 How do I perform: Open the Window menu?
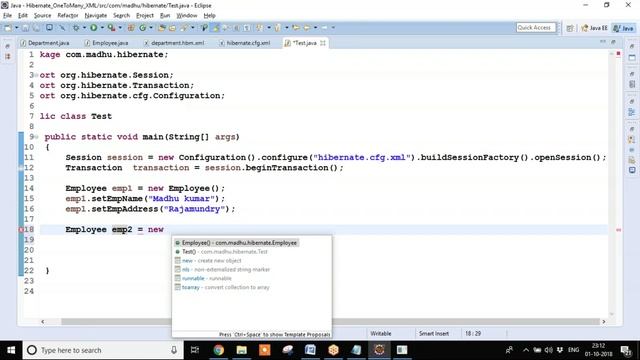(187, 16)
